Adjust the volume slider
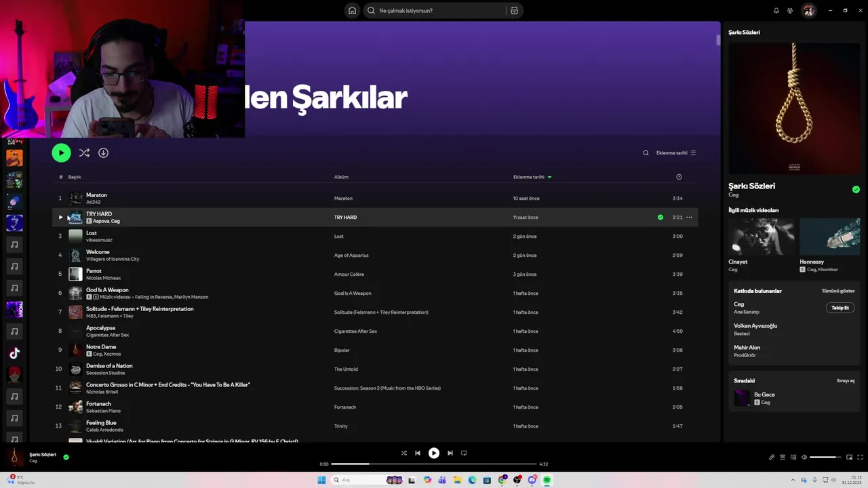The width and height of the screenshot is (868, 488). (x=825, y=457)
